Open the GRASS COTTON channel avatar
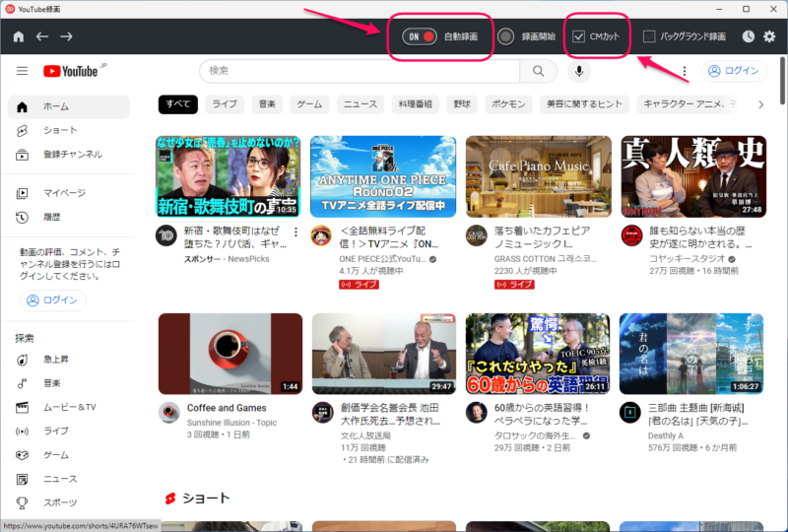The width and height of the screenshot is (788, 532). click(477, 235)
